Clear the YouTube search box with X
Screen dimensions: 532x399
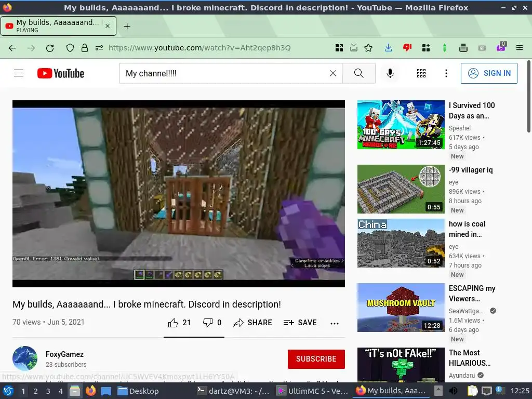[333, 73]
